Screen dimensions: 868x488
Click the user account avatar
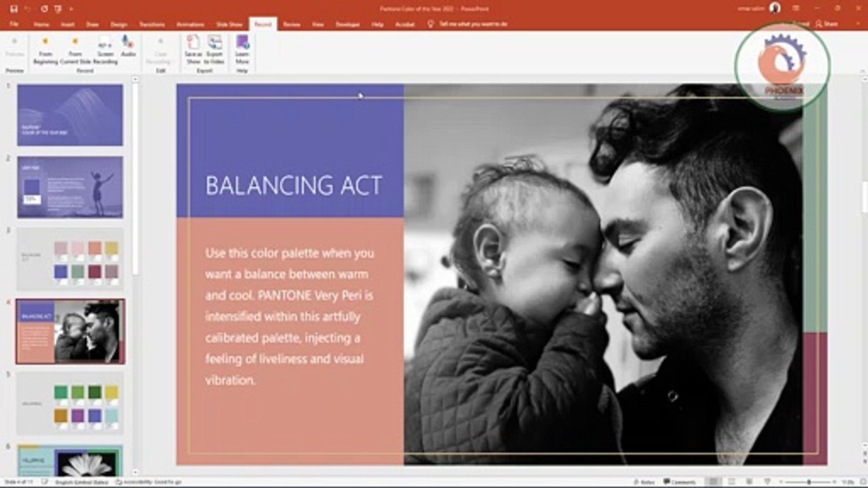(x=775, y=8)
